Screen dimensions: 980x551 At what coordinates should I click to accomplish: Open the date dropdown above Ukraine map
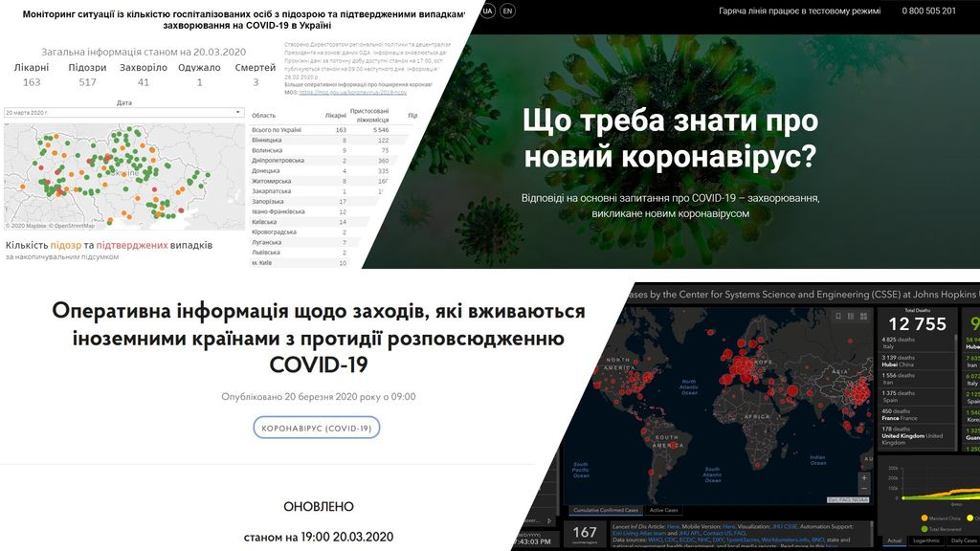pos(124,113)
